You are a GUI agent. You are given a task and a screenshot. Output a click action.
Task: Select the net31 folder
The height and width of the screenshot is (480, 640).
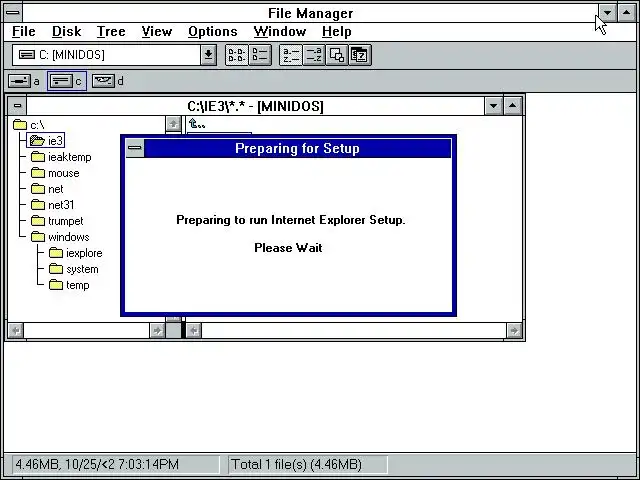[53, 205]
